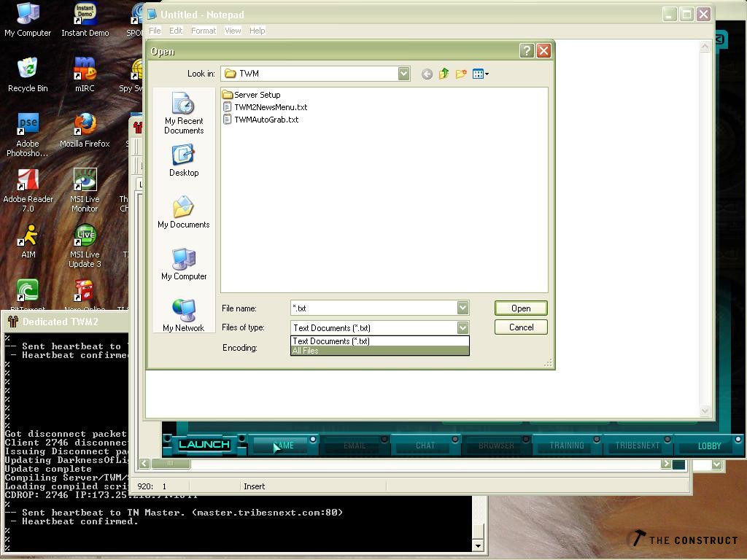Screen dimensions: 747x560
Task: Open Notepad's Help menu
Action: point(257,31)
